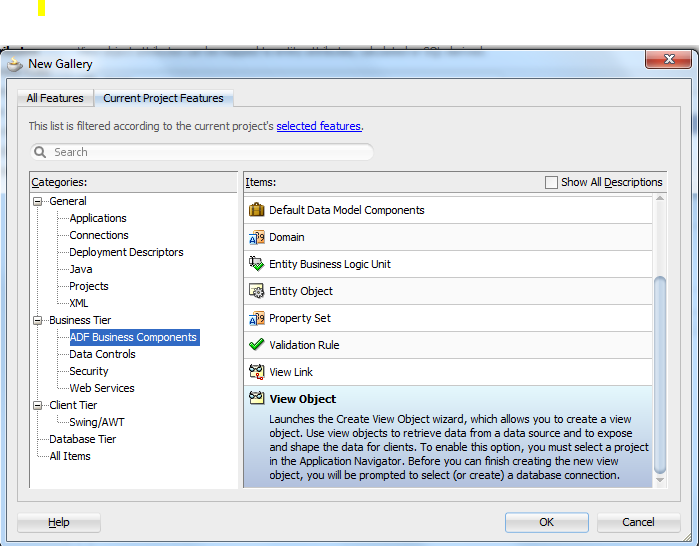Select the Client Tier category label
The image size is (699, 546).
click(x=73, y=405)
